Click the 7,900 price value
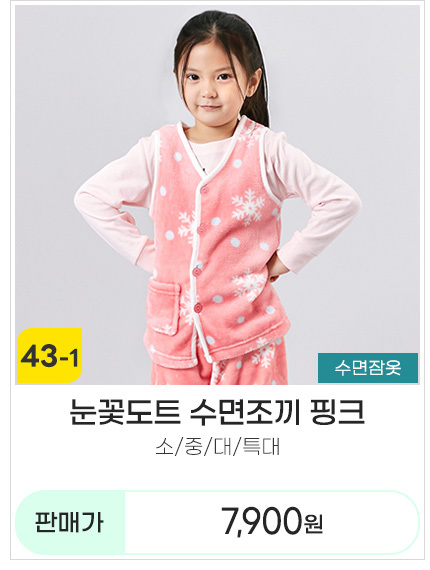 tap(262, 522)
